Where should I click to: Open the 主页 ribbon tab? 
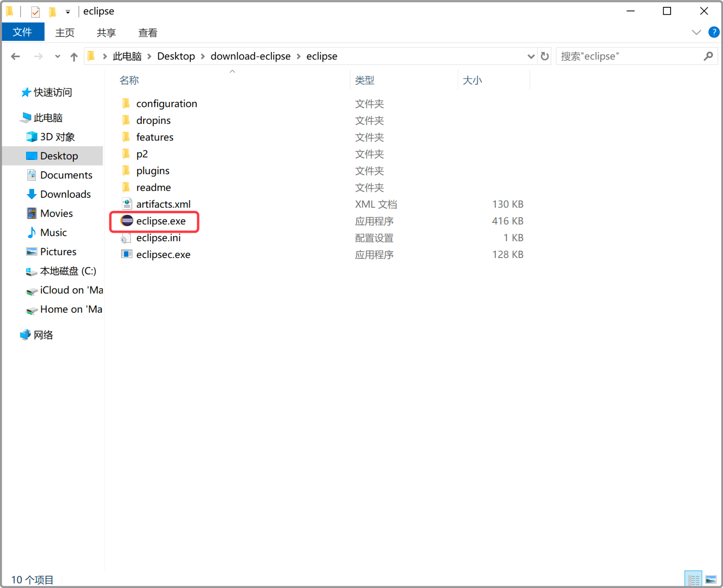65,32
